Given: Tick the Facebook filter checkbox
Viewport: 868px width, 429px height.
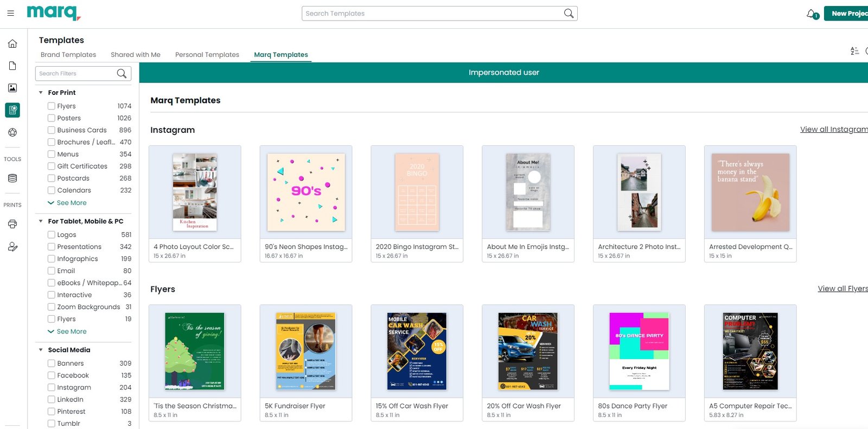Looking at the screenshot, I should coord(52,375).
